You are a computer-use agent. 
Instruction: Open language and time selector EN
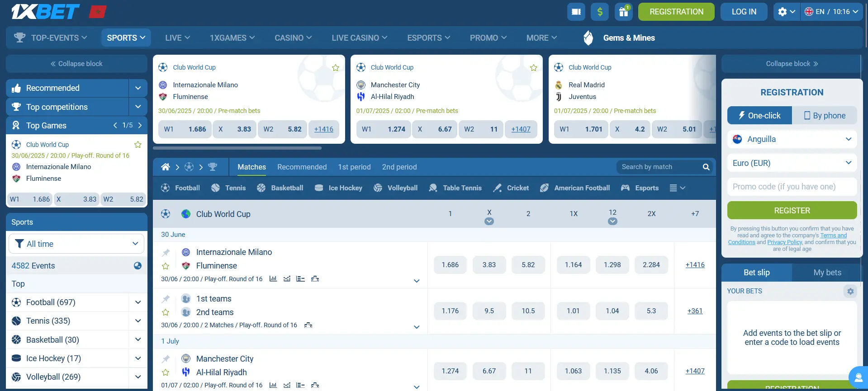tap(831, 12)
